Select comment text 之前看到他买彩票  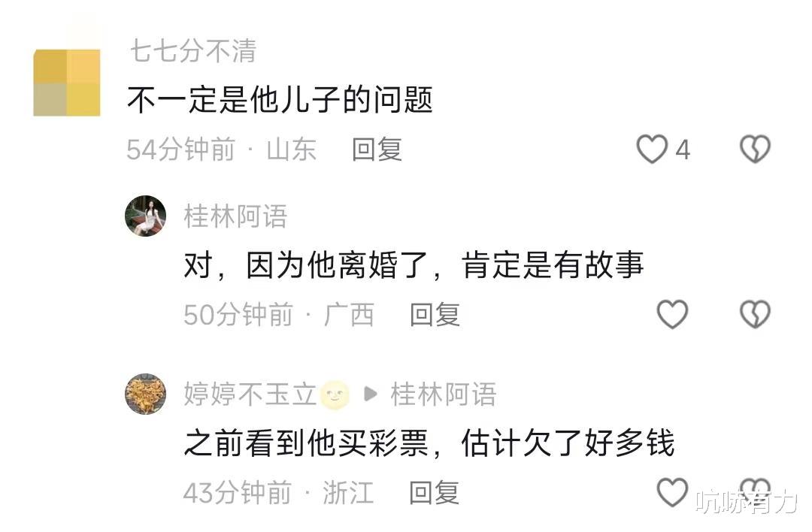point(306,443)
